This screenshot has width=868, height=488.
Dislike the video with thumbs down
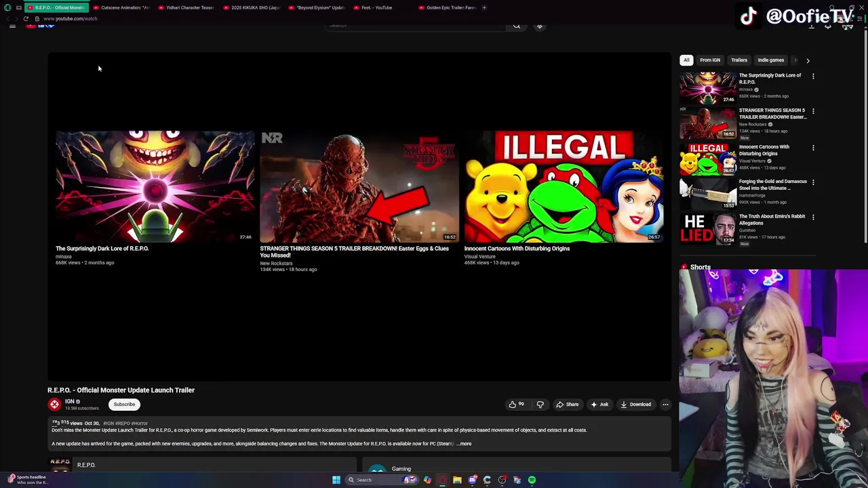click(x=540, y=405)
